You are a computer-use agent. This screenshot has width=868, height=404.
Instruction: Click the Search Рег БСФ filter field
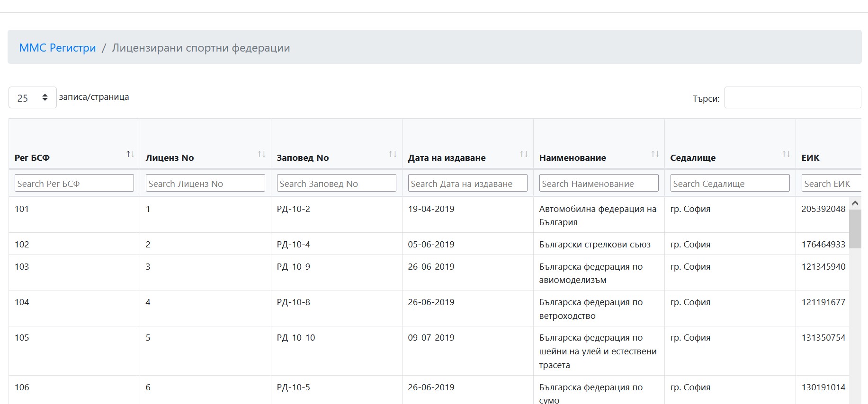click(x=74, y=183)
